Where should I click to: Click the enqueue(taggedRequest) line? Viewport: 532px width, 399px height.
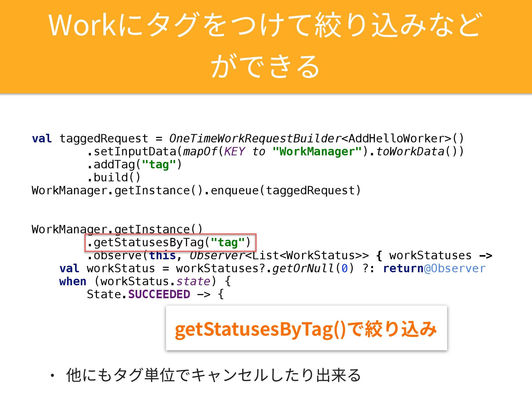285,190
